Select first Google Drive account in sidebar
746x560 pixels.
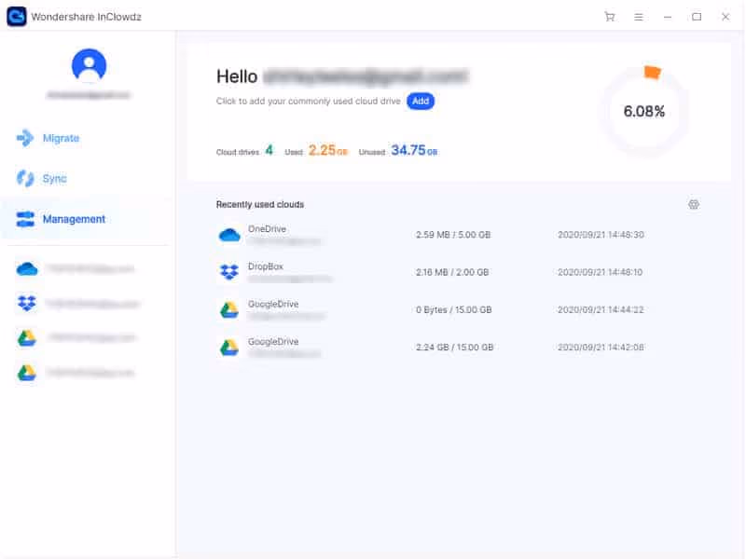[x=75, y=338]
